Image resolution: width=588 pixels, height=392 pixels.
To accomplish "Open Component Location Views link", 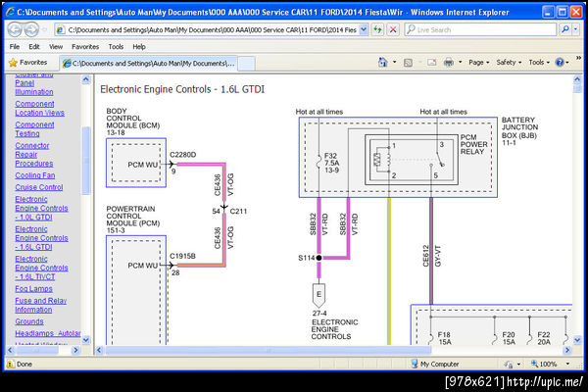I will [40, 108].
